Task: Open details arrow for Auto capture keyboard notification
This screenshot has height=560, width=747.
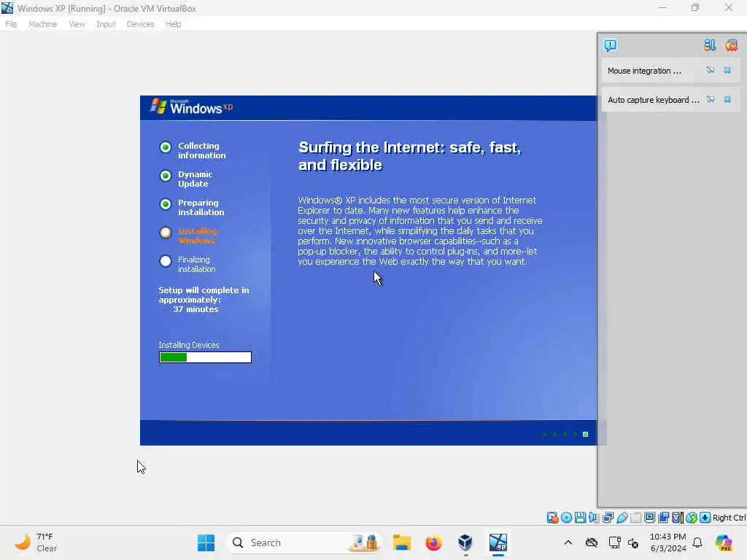Action: [711, 99]
